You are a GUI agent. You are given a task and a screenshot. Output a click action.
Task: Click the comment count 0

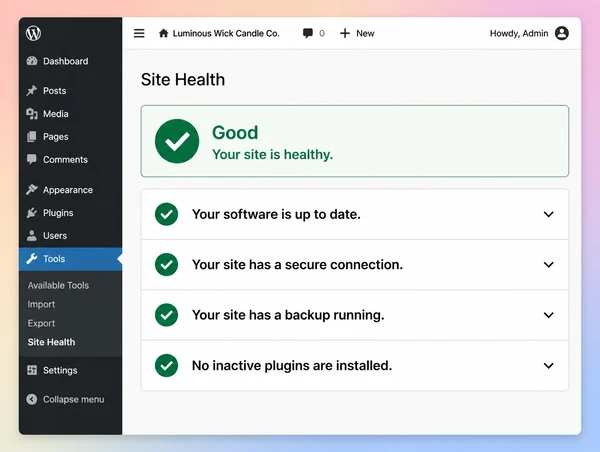[x=322, y=33]
